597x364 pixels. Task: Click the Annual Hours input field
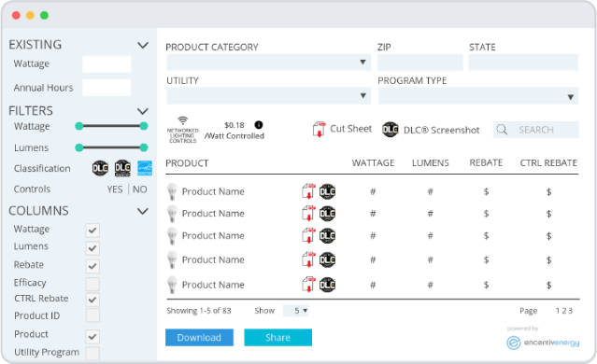coord(107,88)
